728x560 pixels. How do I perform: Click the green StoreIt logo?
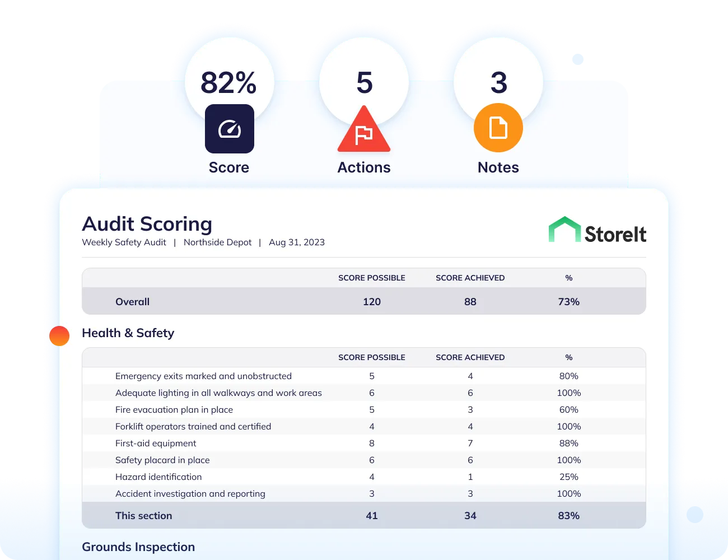[x=597, y=228]
